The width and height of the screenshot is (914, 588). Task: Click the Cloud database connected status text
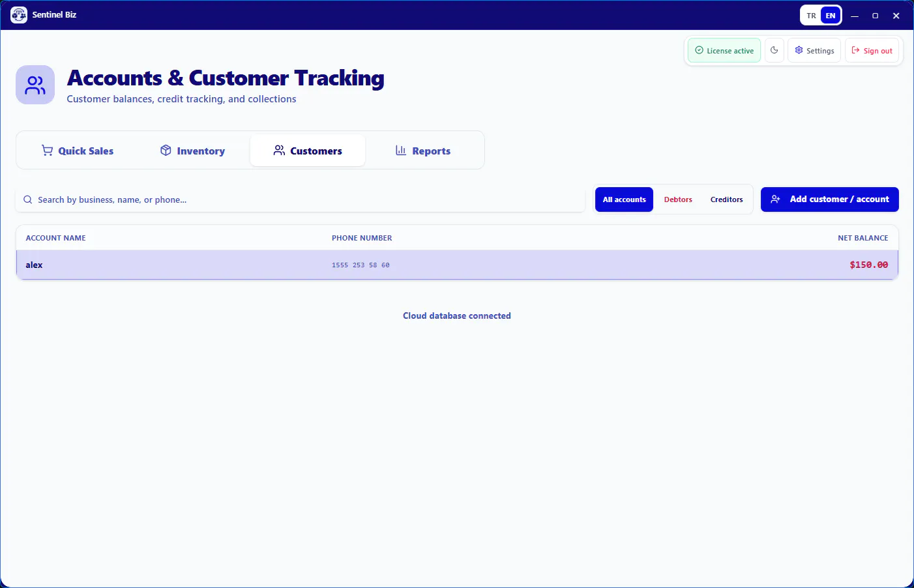coord(457,316)
